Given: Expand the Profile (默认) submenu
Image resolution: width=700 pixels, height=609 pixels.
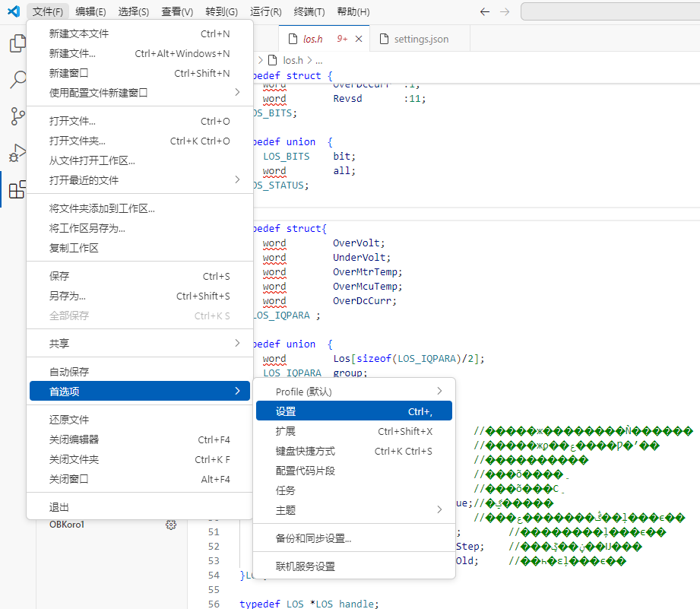Looking at the screenshot, I should 354,392.
